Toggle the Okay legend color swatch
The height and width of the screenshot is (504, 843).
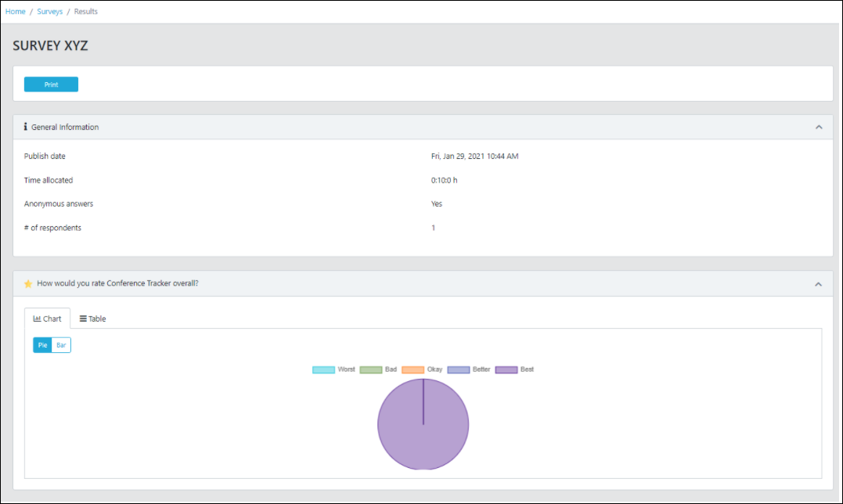(x=413, y=369)
